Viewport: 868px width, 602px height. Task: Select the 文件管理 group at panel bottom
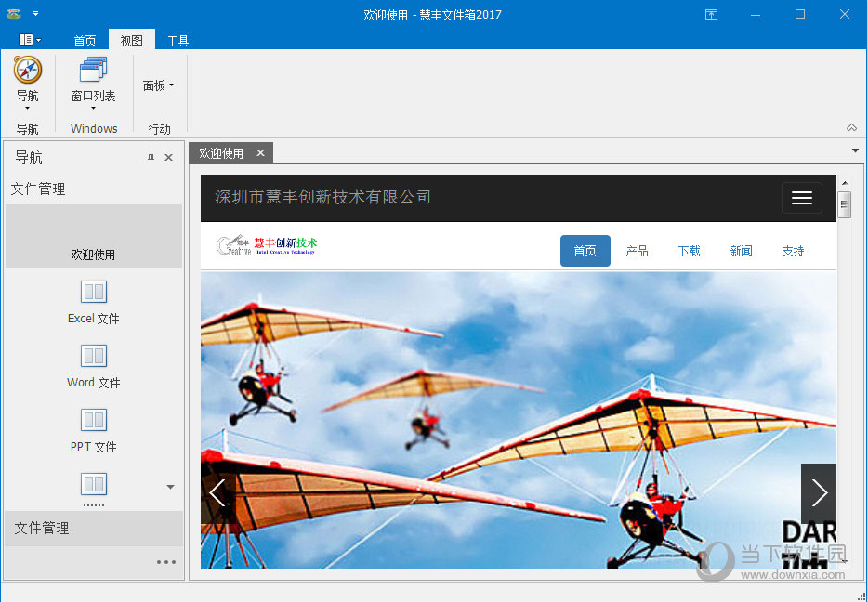coord(94,529)
